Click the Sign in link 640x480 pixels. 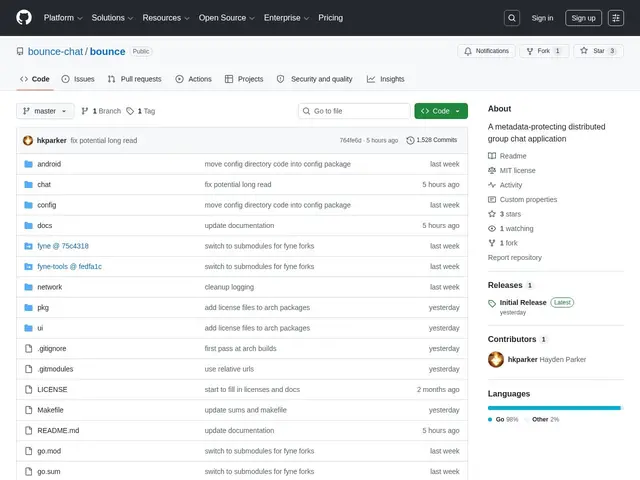(x=542, y=18)
